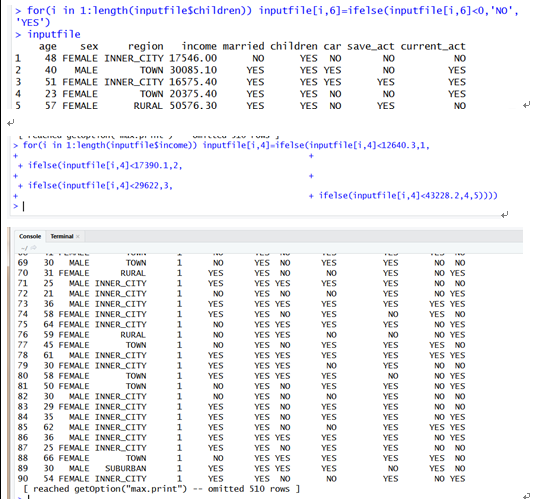The height and width of the screenshot is (499, 546).
Task: Select the 'current_act' column header
Action: coord(433,46)
